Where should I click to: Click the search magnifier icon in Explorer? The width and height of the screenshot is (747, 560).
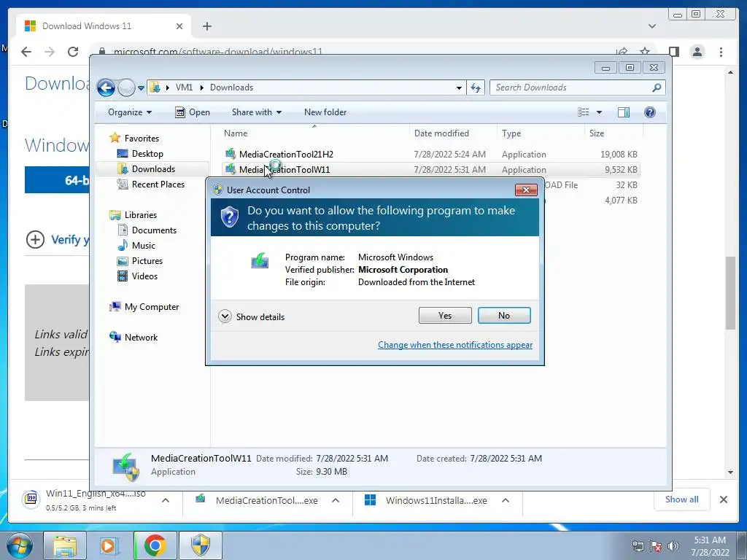pyautogui.click(x=657, y=87)
